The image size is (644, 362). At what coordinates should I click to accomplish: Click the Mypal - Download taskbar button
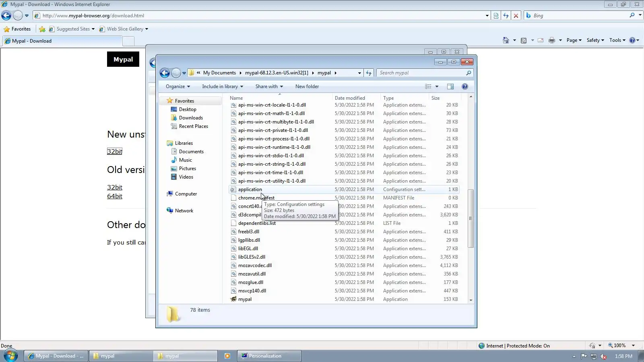click(x=56, y=356)
